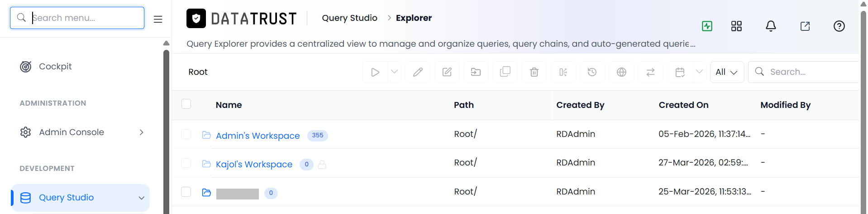Click the pencil edit icon

418,72
